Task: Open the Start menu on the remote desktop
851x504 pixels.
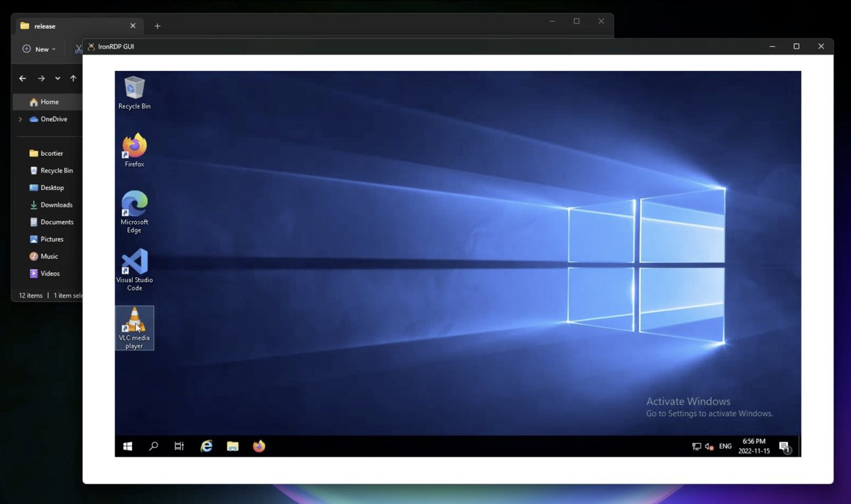Action: point(128,446)
